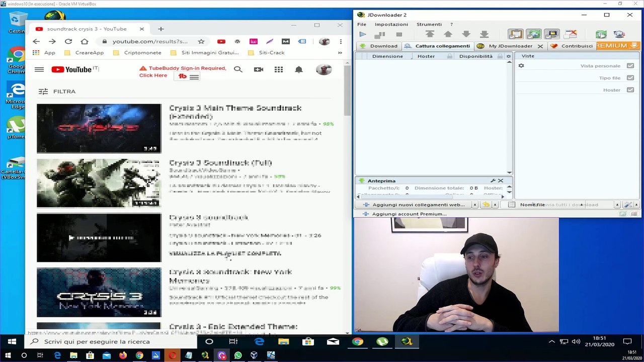This screenshot has width=644, height=362.
Task: Open YouTube apps grid icon
Action: [279, 69]
